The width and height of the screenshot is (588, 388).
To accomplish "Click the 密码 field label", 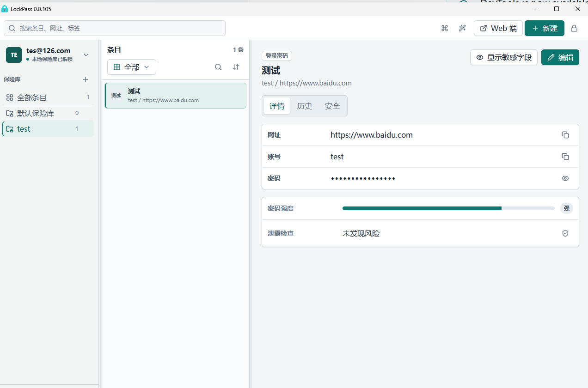I will tap(274, 178).
